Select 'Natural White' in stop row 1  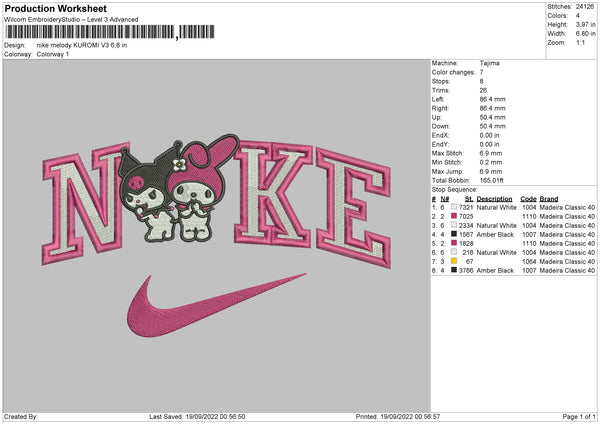[x=497, y=207]
